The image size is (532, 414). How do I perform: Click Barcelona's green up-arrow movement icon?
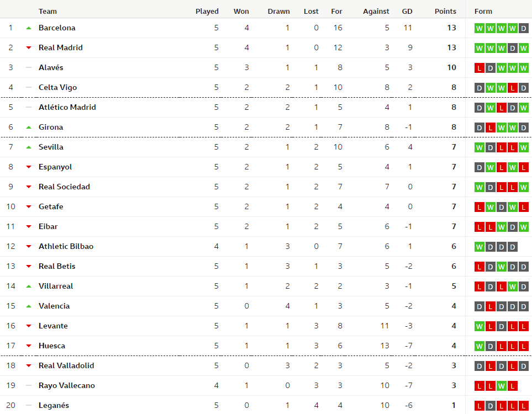coord(29,28)
